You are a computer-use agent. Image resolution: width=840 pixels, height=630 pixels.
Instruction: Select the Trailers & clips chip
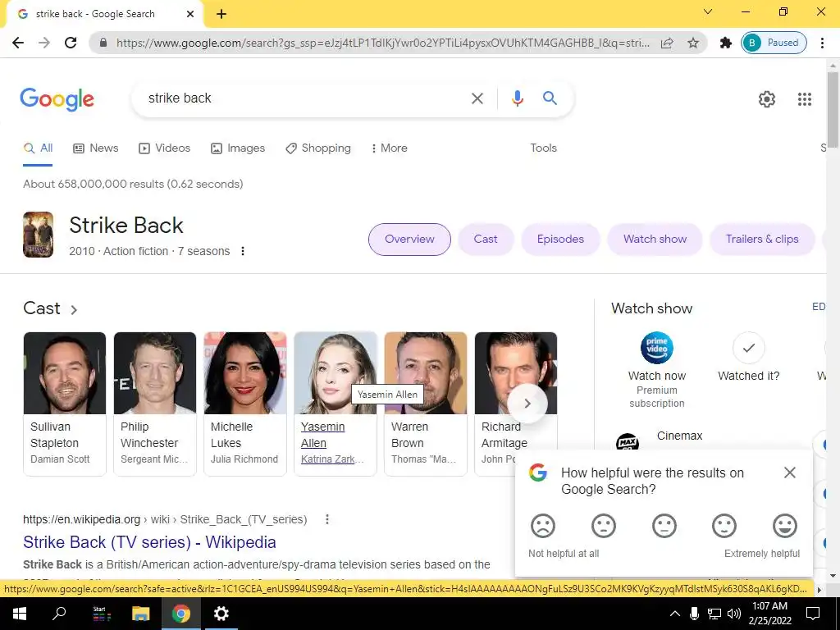[762, 240]
